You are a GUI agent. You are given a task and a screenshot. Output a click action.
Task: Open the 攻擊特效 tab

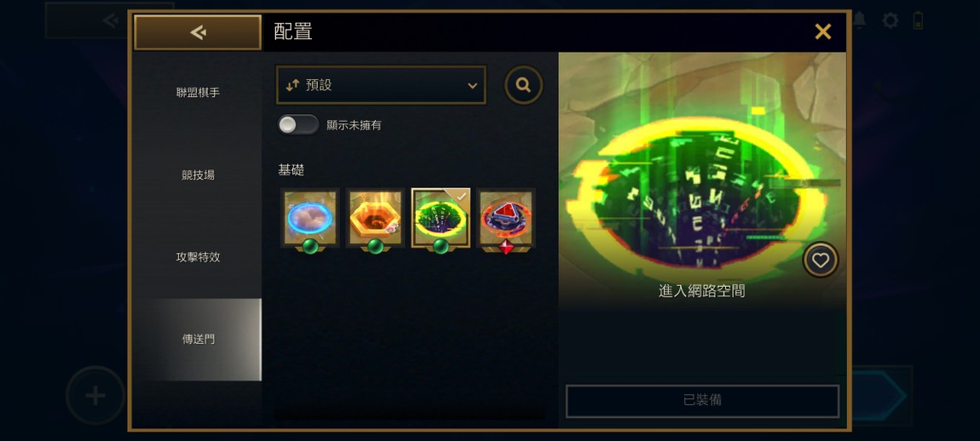(x=198, y=257)
